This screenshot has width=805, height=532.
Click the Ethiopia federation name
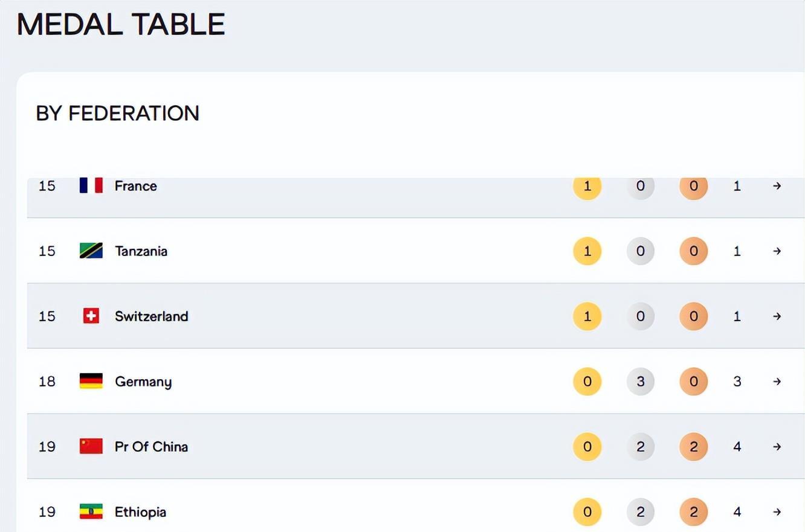140,511
